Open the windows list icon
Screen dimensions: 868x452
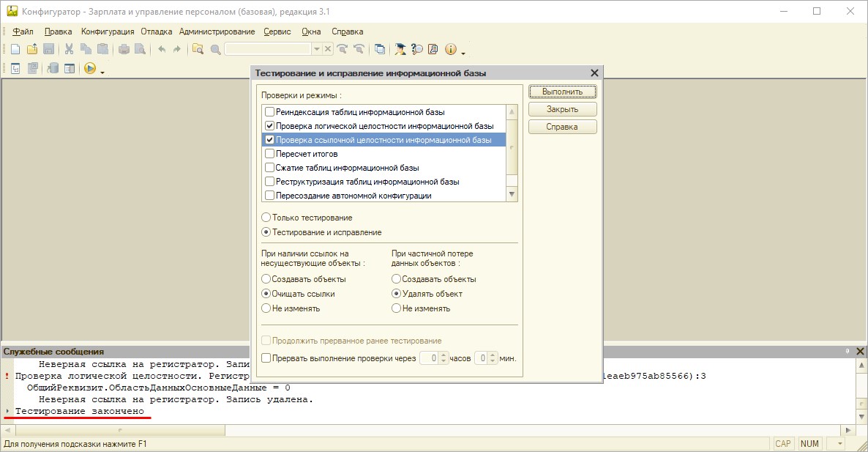tap(380, 49)
